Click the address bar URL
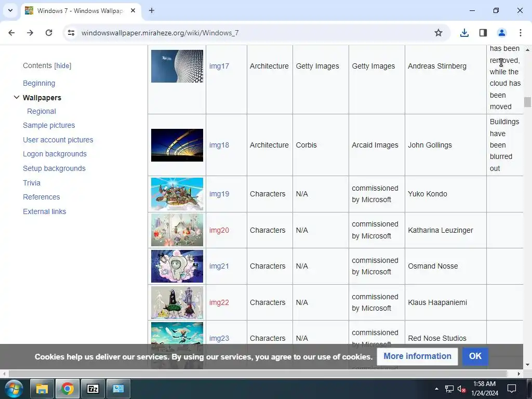This screenshot has height=399, width=532. [x=160, y=33]
